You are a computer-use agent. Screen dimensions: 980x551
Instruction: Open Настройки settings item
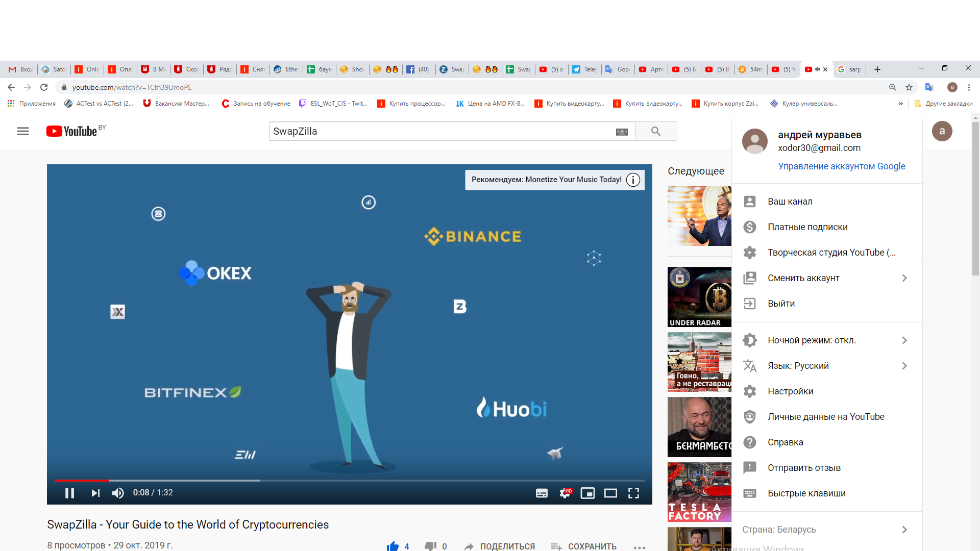(827, 391)
